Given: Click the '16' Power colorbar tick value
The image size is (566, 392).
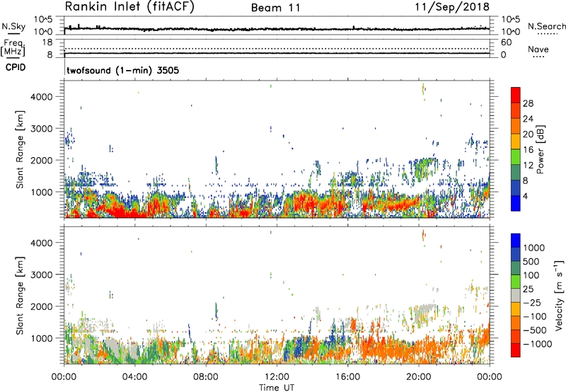Looking at the screenshot, I should coord(528,150).
